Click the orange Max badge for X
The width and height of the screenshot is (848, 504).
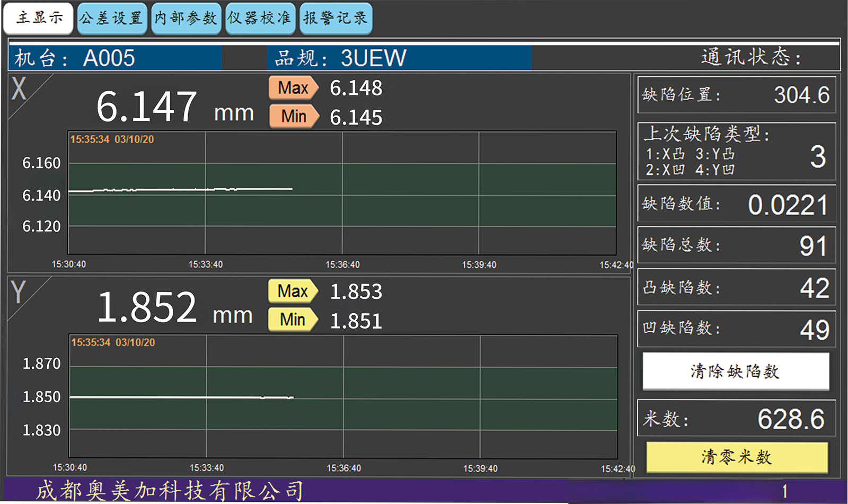pos(293,88)
